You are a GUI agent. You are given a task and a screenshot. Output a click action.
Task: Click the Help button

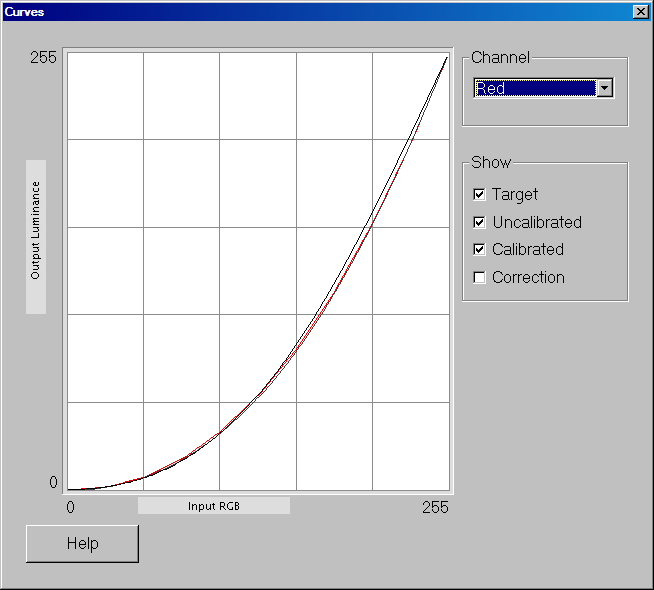[x=82, y=544]
